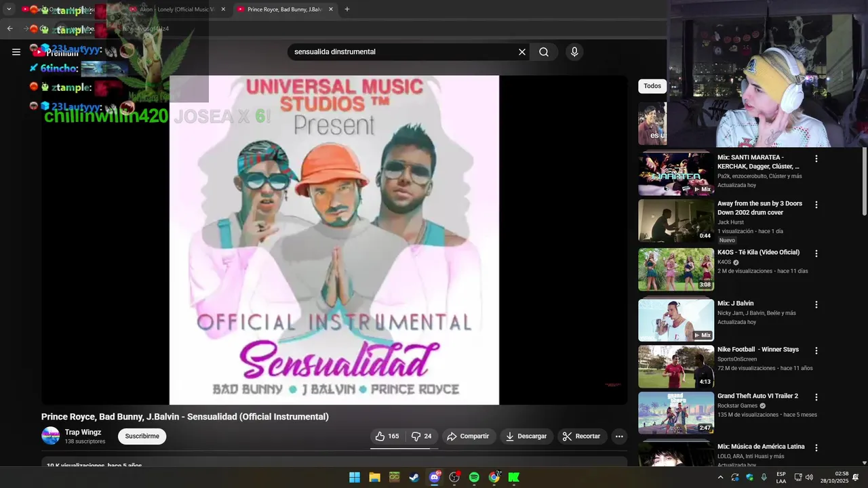Image resolution: width=868 pixels, height=488 pixels.
Task: Show hidden system tray icons
Action: point(720,477)
